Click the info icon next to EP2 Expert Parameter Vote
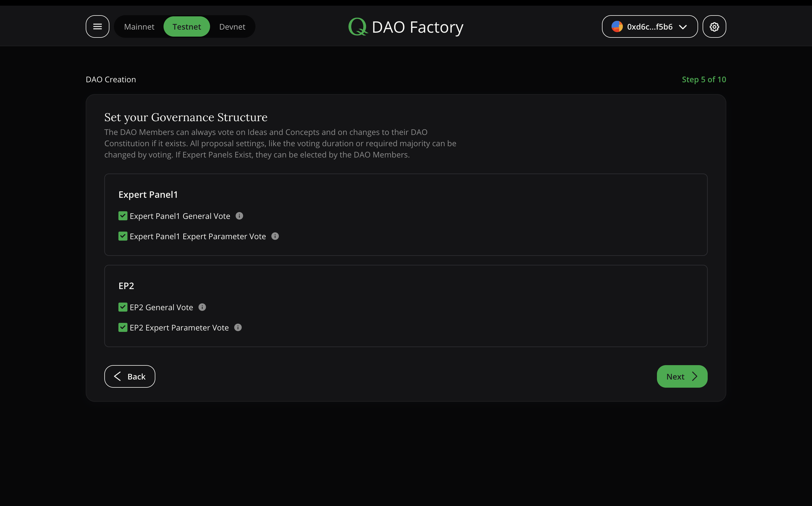 point(238,327)
